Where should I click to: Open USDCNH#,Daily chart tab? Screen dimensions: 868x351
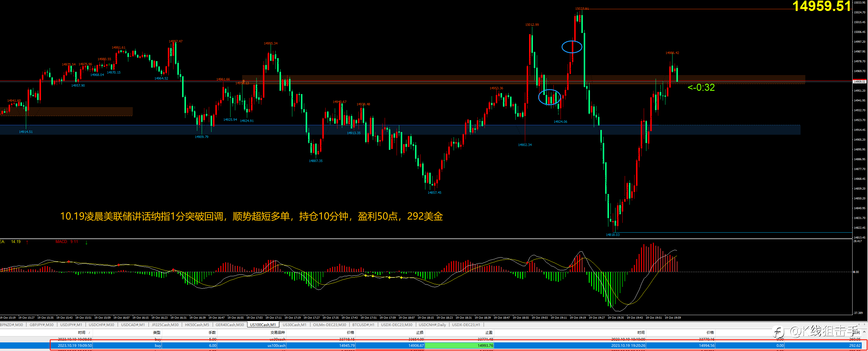432,325
